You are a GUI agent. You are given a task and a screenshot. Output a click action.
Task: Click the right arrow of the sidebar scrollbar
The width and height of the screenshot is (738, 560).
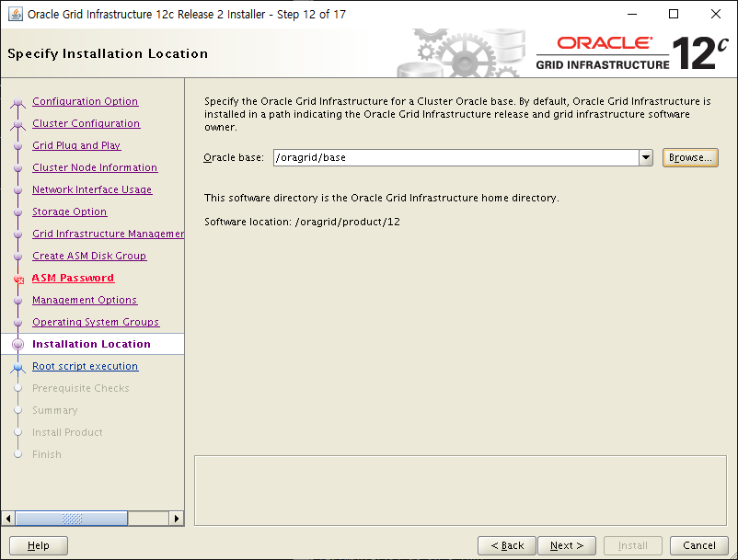176,518
